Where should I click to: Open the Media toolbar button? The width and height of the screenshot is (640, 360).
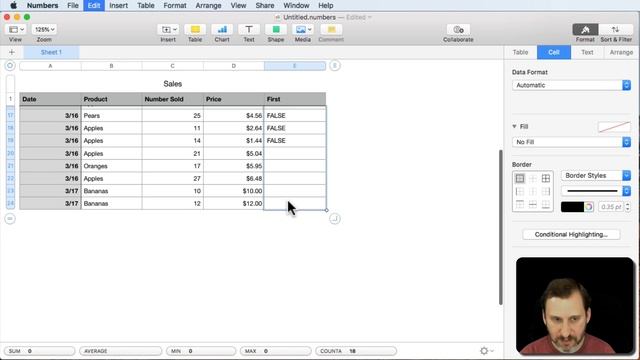303,29
